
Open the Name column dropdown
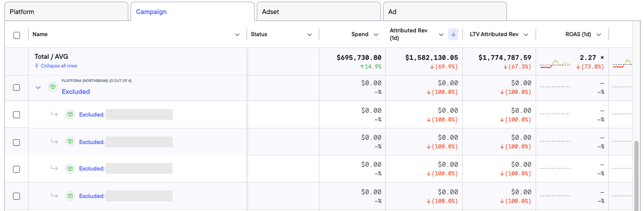pos(237,35)
